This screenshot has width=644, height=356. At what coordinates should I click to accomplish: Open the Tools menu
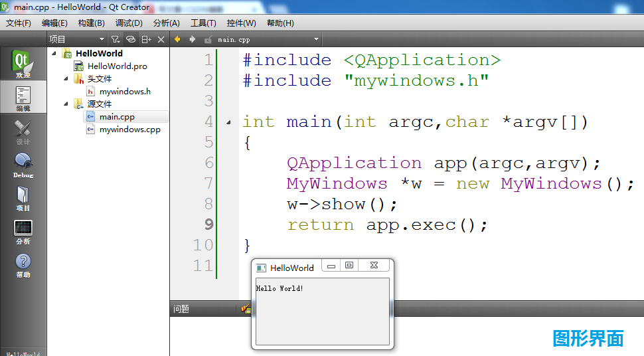click(x=203, y=23)
